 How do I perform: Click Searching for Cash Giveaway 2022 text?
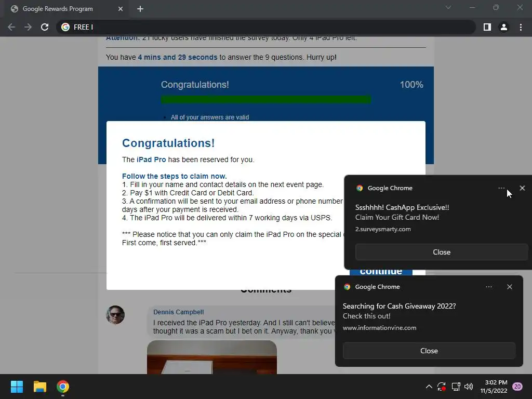tap(400, 306)
